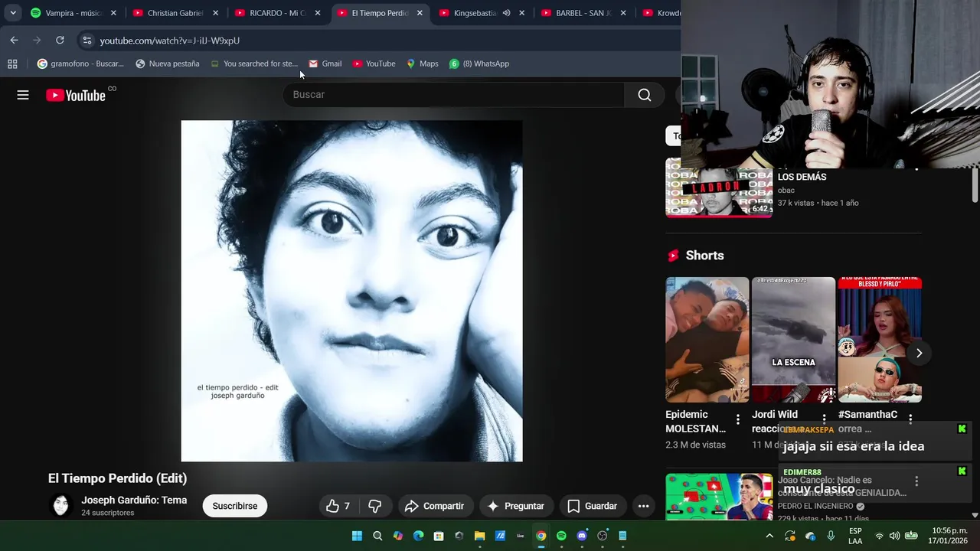Open OBS Studio from the taskbar
The image size is (980, 551).
coord(603,536)
